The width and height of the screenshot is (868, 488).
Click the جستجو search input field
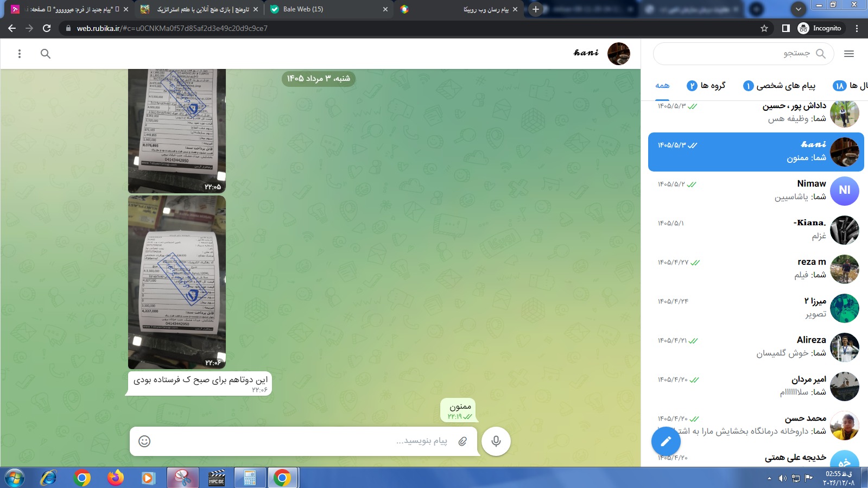(x=743, y=53)
